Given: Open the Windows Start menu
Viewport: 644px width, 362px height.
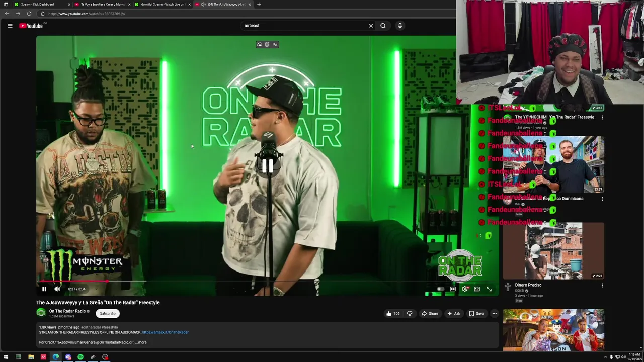Looking at the screenshot, I should [6, 357].
